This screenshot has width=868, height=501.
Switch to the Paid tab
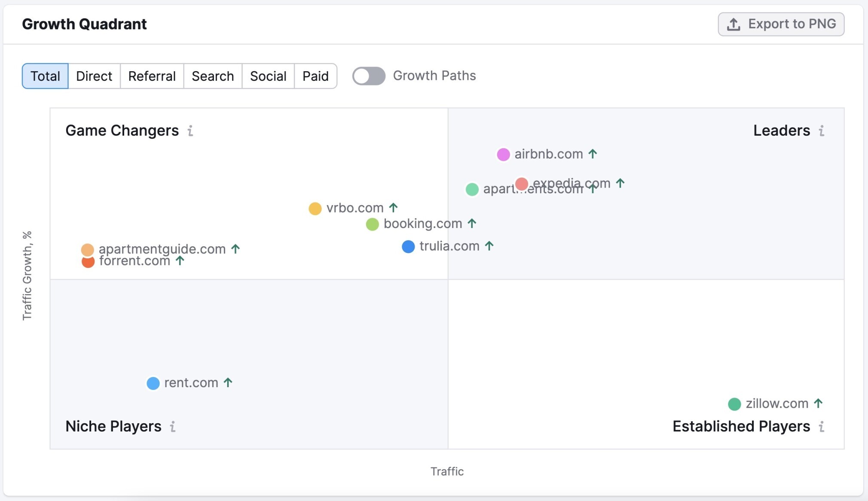coord(315,76)
